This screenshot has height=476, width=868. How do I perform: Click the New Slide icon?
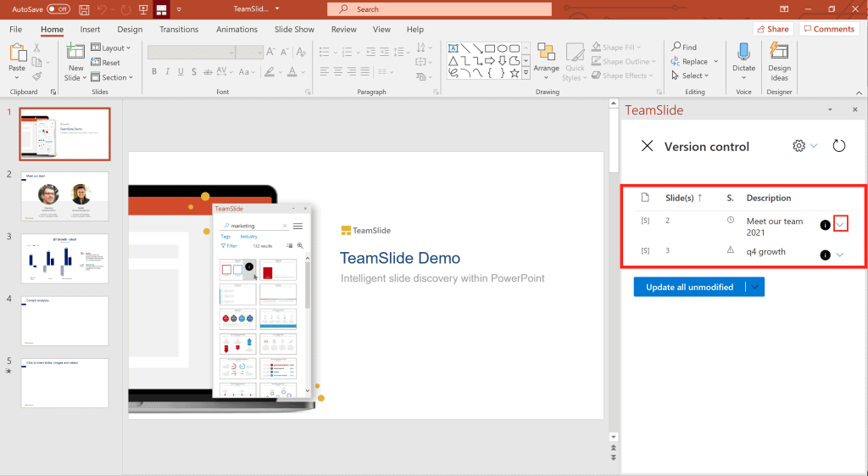75,51
